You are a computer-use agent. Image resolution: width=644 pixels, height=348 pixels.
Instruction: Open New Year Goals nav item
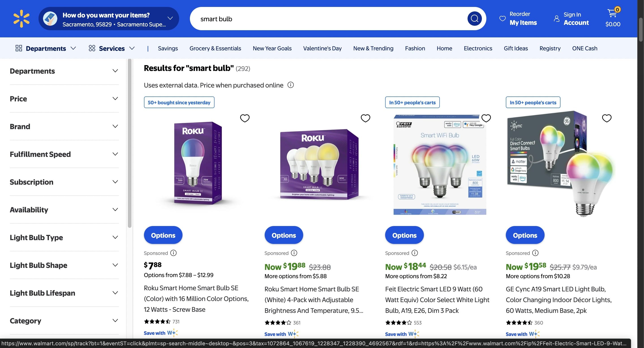272,48
